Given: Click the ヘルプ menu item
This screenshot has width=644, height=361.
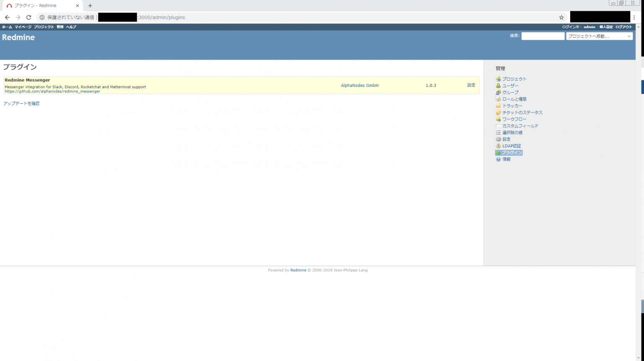Looking at the screenshot, I should coord(71,26).
